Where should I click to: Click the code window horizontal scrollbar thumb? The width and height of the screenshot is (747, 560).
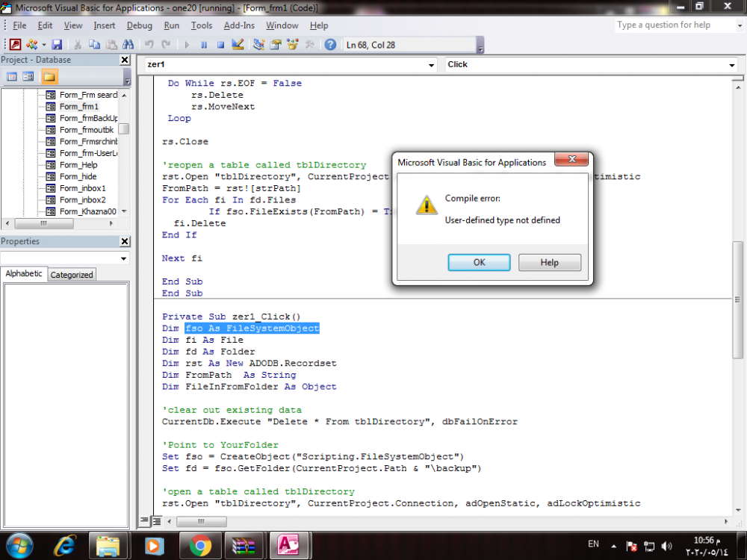tap(201, 521)
